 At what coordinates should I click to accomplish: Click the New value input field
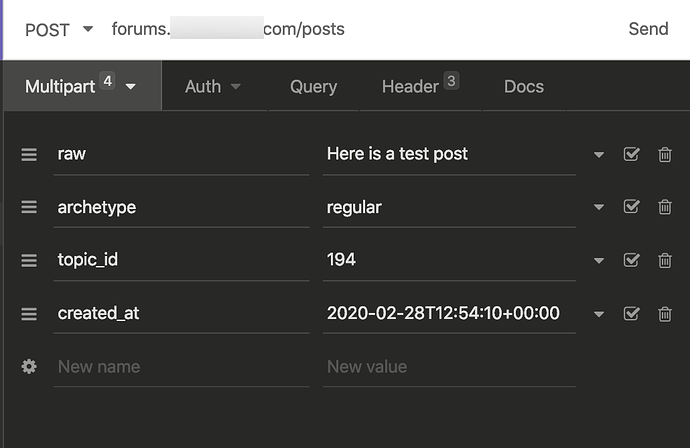(x=449, y=367)
